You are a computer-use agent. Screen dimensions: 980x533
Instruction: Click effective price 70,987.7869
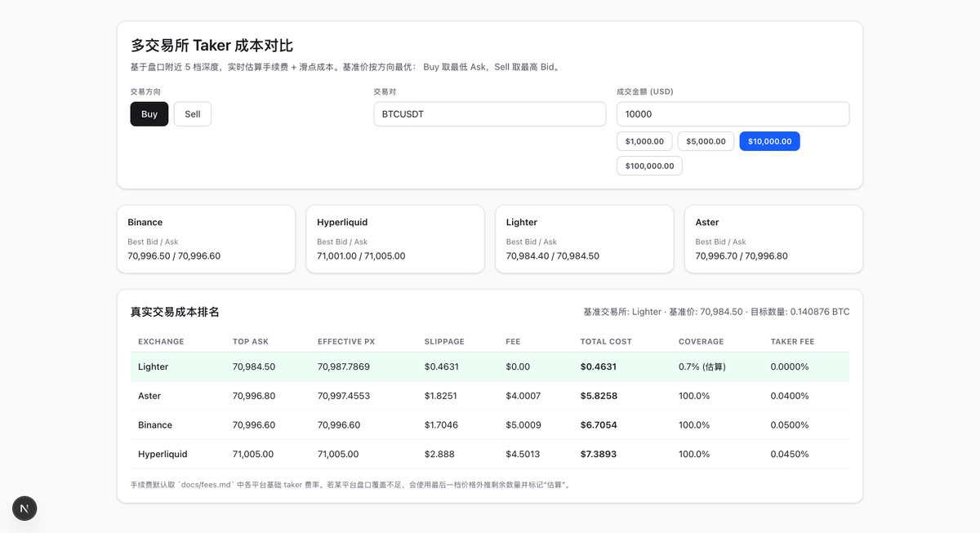point(344,366)
